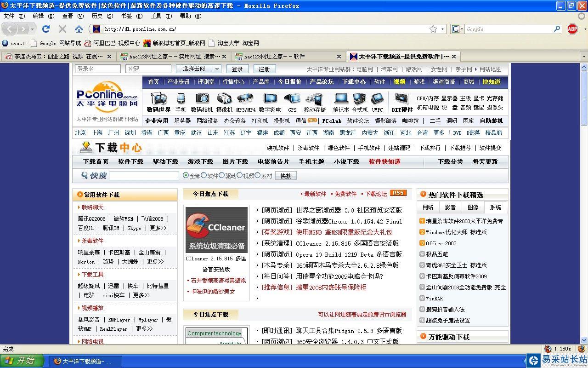The height and width of the screenshot is (368, 588).
Task: Open the back/forward history dropdown arrow
Action: point(32,29)
